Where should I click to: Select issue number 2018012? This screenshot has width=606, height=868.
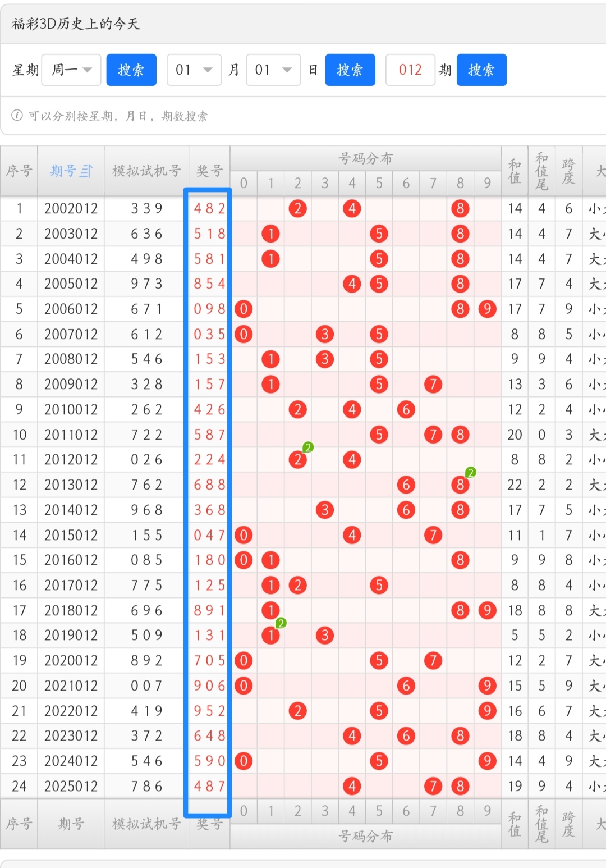click(71, 610)
